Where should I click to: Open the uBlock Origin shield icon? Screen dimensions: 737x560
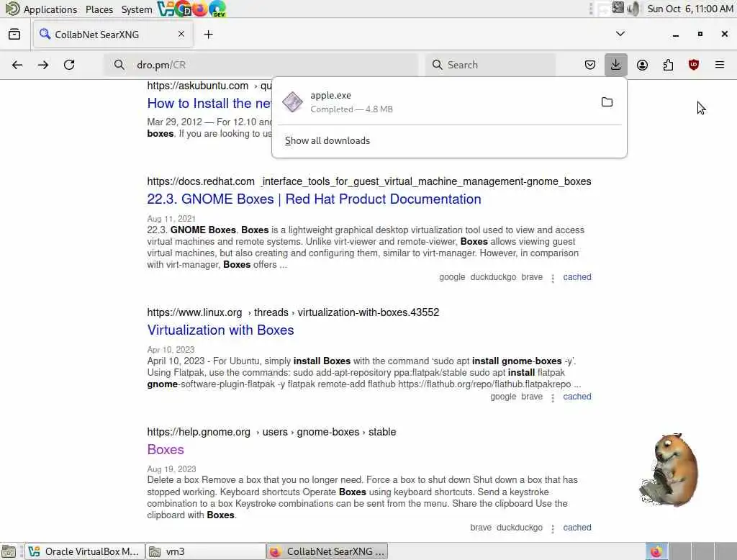tap(694, 65)
